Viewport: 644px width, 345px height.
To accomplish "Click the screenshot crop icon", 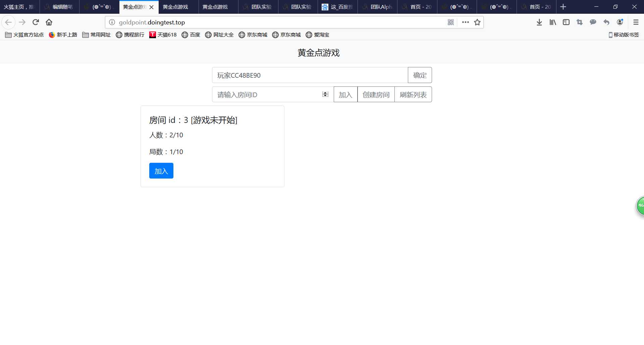I will [580, 22].
